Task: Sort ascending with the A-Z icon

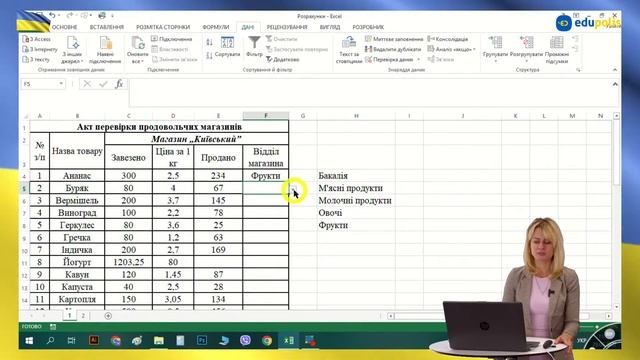Action: click(209, 42)
